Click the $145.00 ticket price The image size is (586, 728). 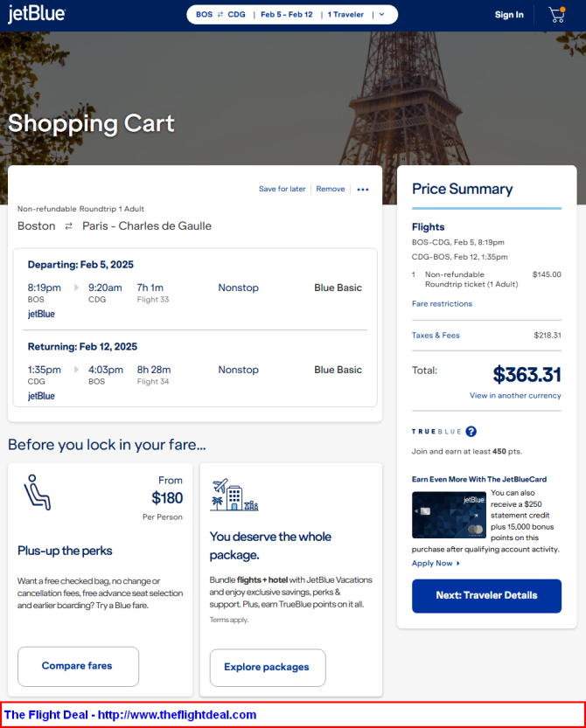click(547, 274)
